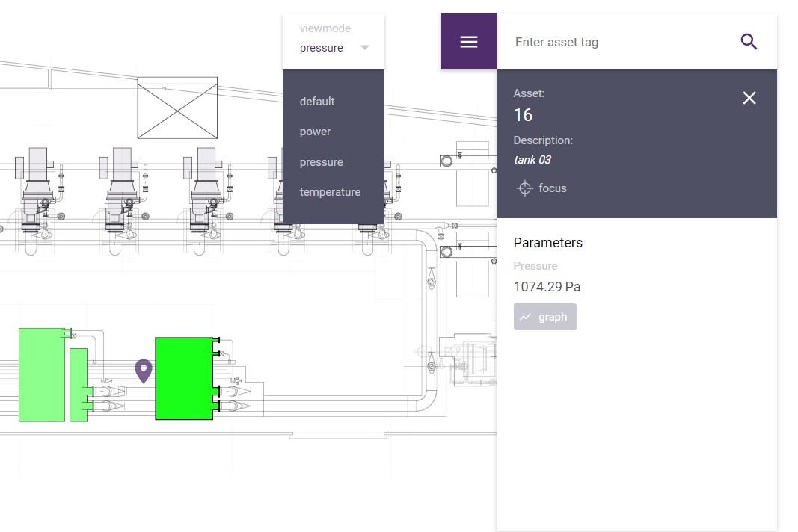Select the tall light green tank
The height and width of the screenshot is (532, 798).
click(x=42, y=375)
